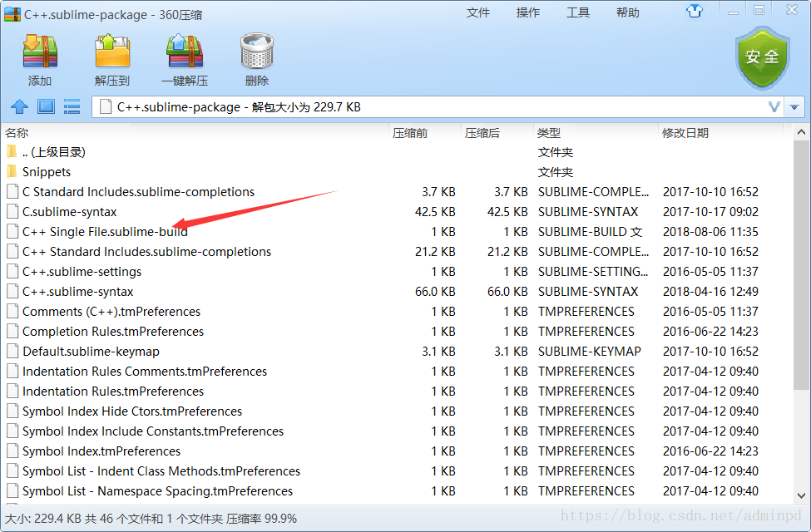
Task: Click the SUBLIME-KEYMAP type cell
Action: tap(589, 352)
